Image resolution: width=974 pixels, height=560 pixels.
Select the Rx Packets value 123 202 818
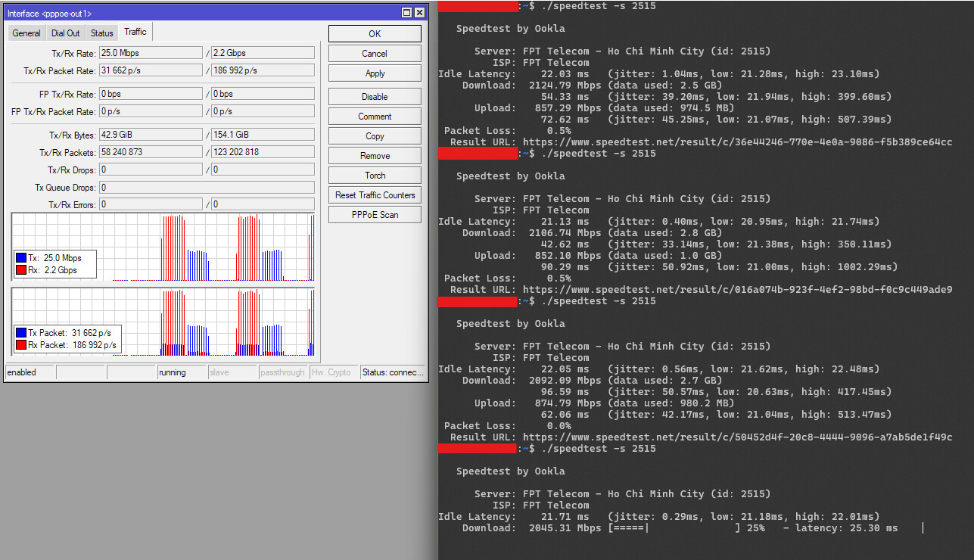click(263, 152)
